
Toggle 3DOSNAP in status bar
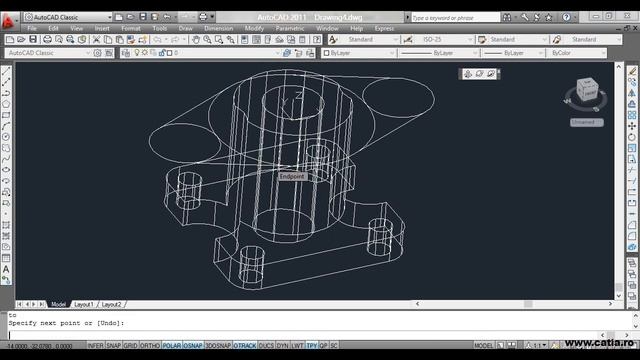coord(218,345)
